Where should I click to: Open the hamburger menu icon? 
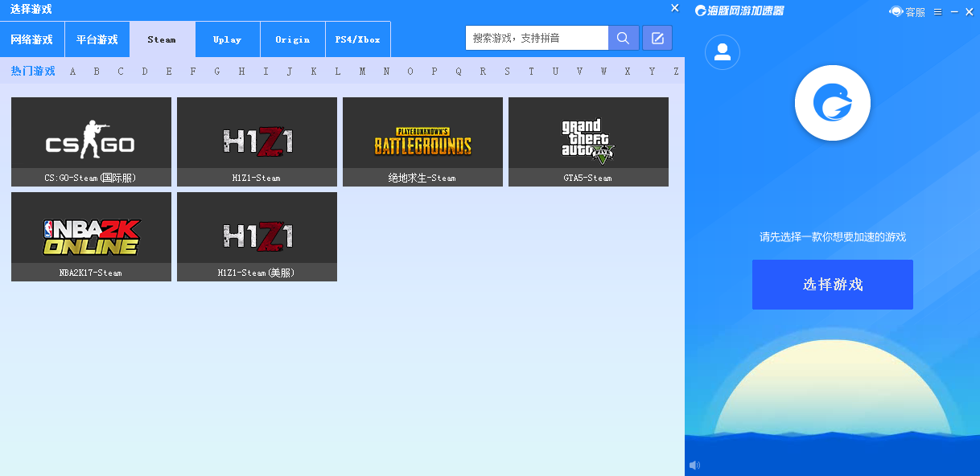937,11
